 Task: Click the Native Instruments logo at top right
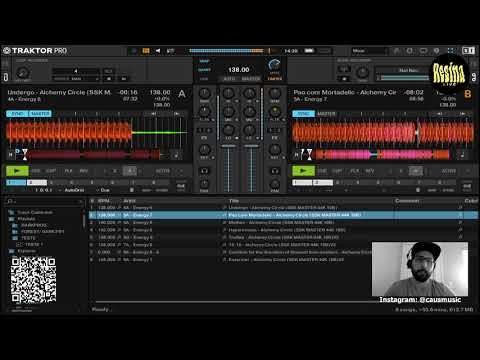(x=468, y=51)
